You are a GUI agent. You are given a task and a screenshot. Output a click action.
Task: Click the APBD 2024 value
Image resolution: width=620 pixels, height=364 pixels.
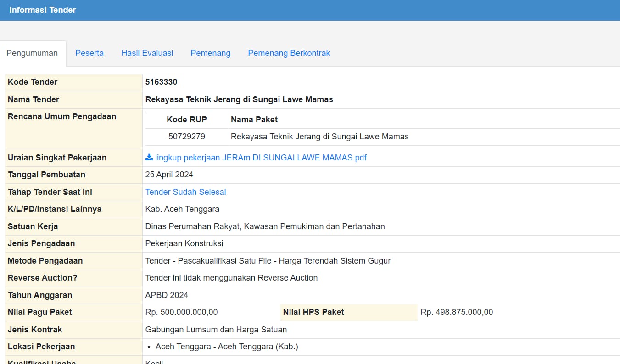167,295
